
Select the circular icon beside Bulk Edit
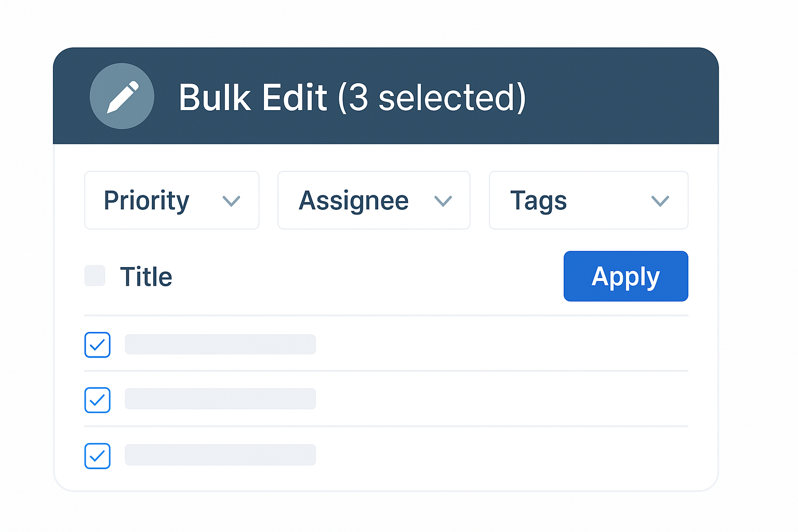pyautogui.click(x=122, y=96)
